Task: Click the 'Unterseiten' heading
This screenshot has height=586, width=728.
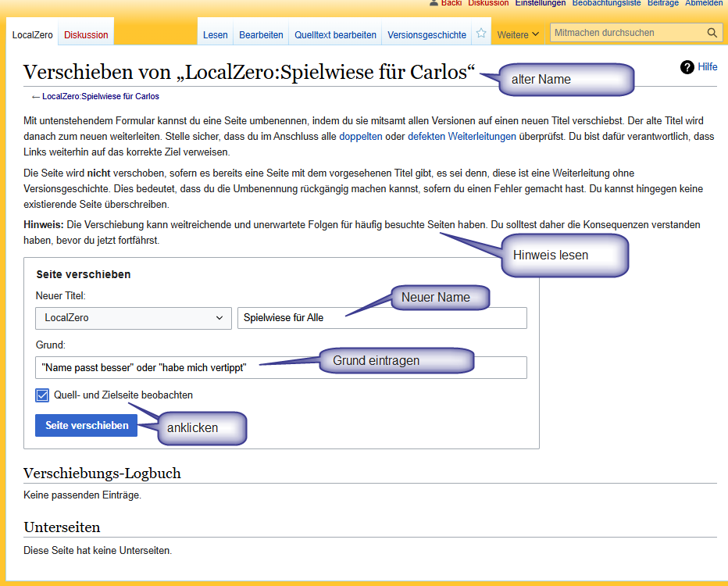Action: [62, 527]
